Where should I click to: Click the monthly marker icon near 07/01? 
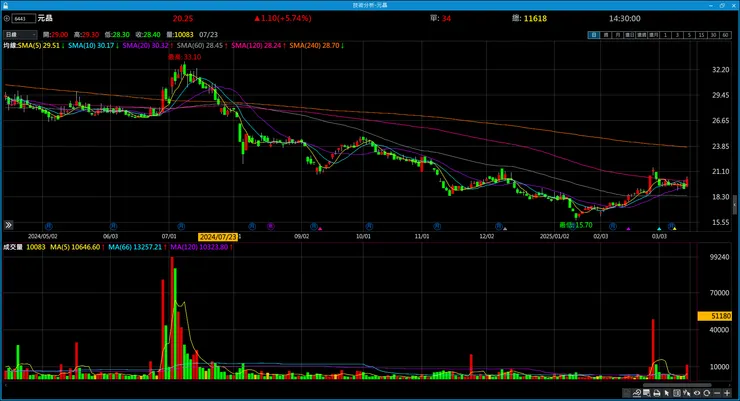(181, 226)
